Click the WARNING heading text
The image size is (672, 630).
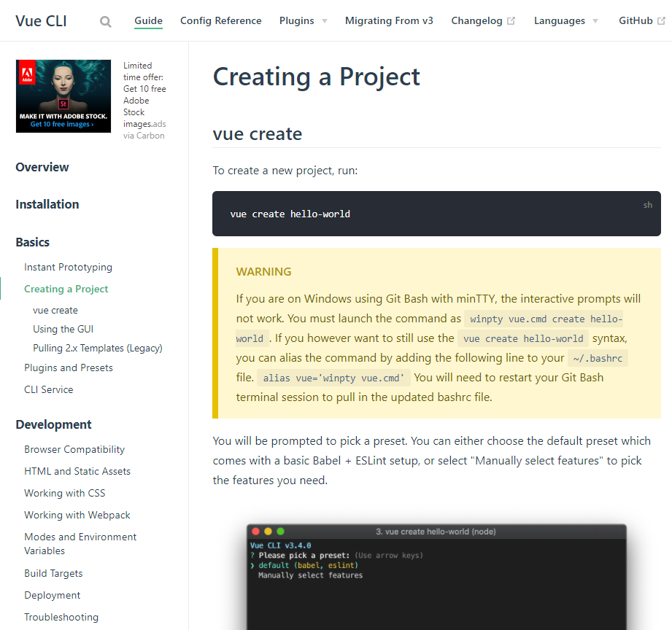[x=263, y=271]
